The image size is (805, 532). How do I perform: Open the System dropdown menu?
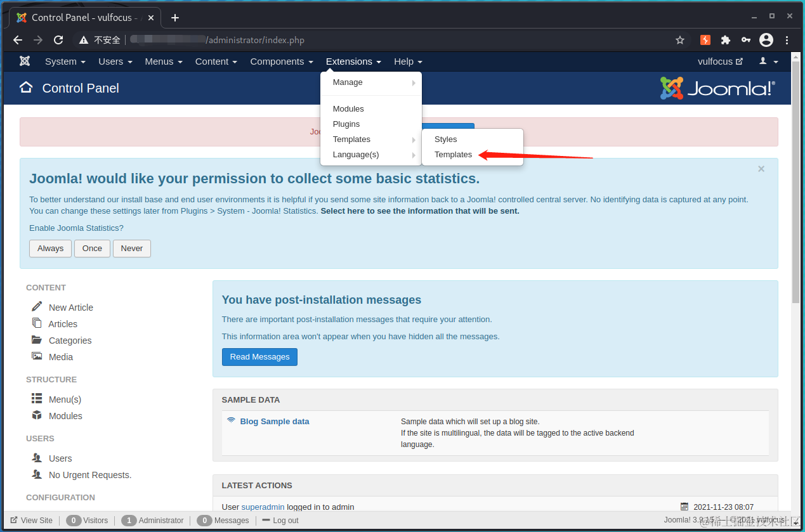coord(65,62)
